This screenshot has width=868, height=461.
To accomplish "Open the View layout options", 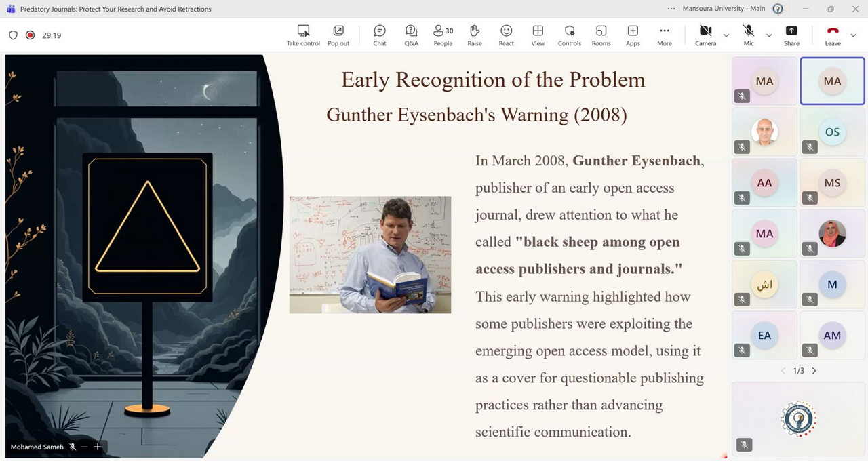I will 538,35.
